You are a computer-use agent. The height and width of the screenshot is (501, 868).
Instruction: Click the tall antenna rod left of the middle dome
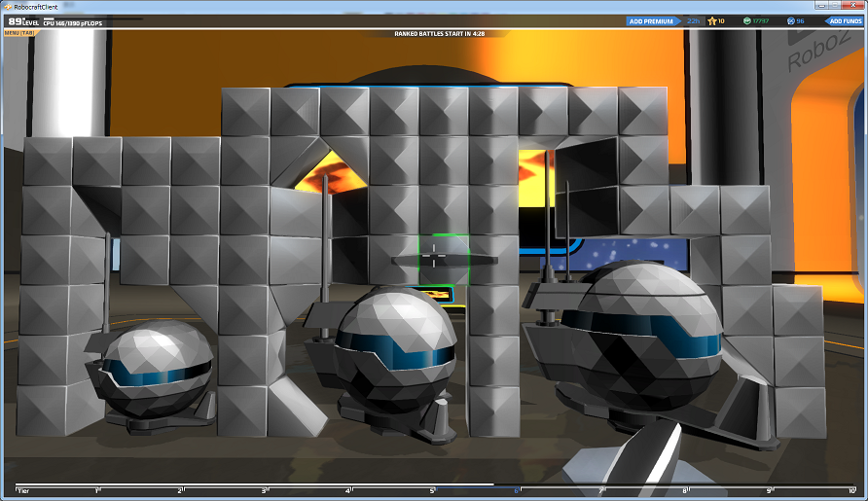tap(325, 255)
